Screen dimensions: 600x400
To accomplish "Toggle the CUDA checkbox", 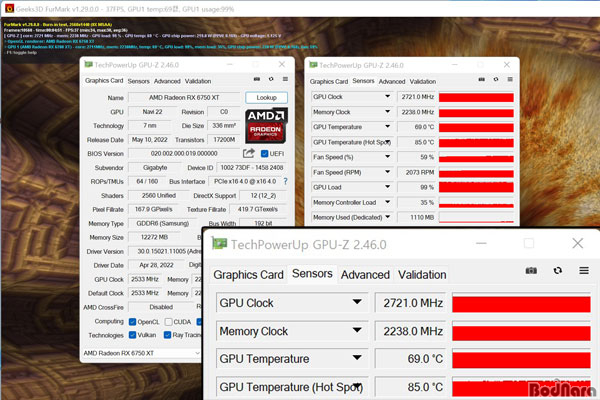I will pos(168,322).
